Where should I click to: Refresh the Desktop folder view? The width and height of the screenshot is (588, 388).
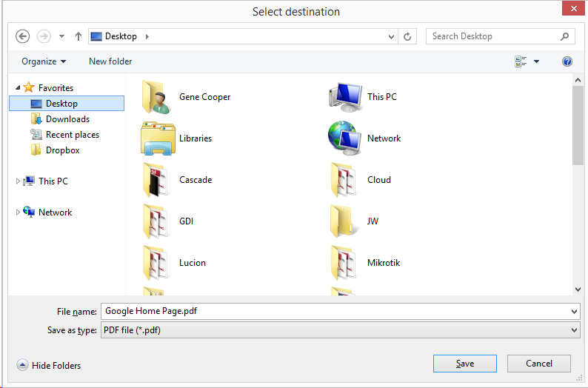(x=407, y=36)
